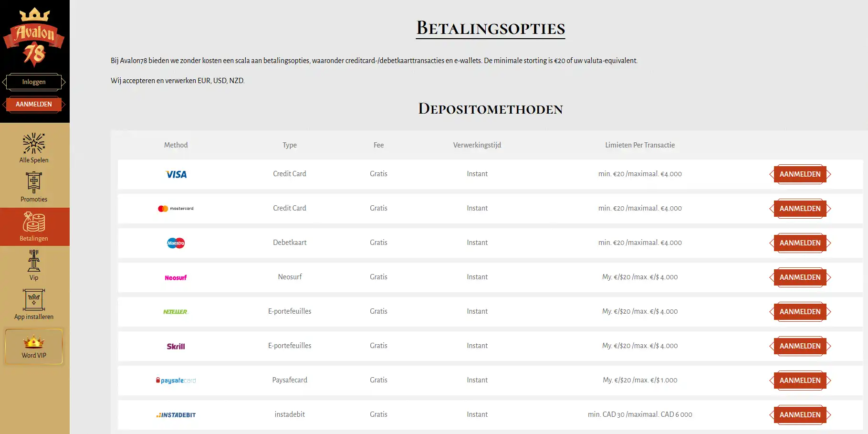
Task: Click the Verwerkingstijd column header
Action: pyautogui.click(x=477, y=145)
